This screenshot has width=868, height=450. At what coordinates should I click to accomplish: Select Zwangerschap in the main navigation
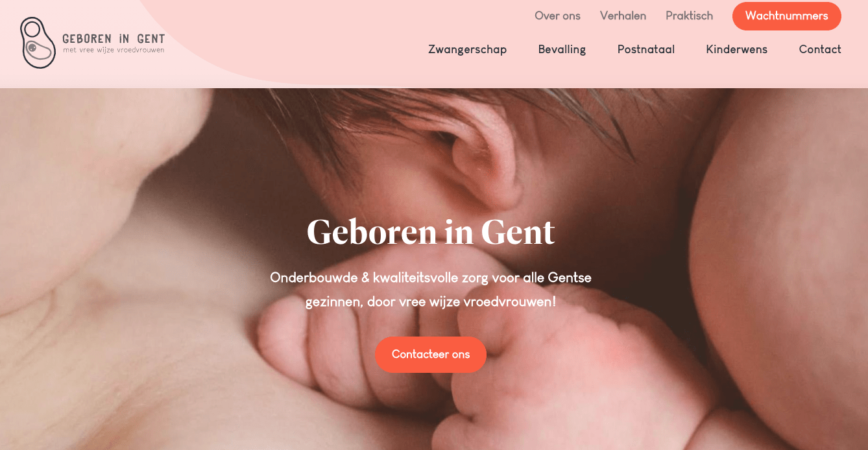pyautogui.click(x=467, y=49)
